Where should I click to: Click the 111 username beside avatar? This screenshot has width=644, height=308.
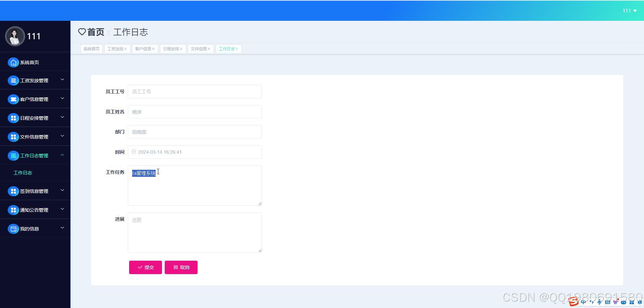[34, 36]
